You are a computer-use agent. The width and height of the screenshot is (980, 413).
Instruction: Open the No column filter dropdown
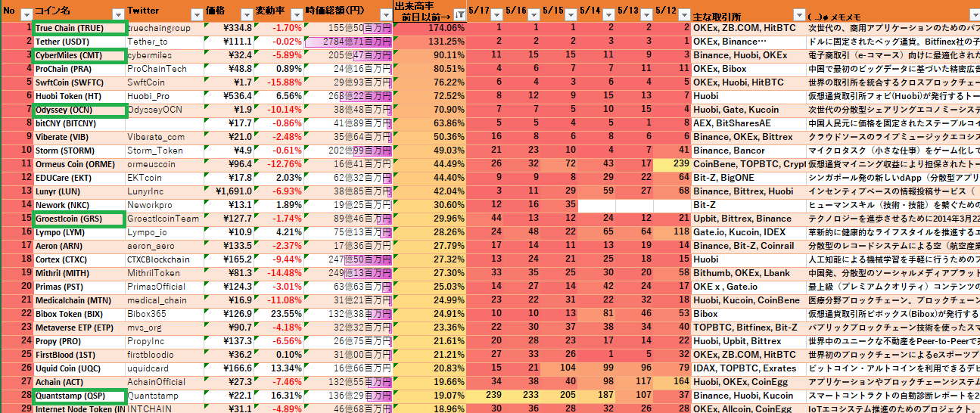26,14
